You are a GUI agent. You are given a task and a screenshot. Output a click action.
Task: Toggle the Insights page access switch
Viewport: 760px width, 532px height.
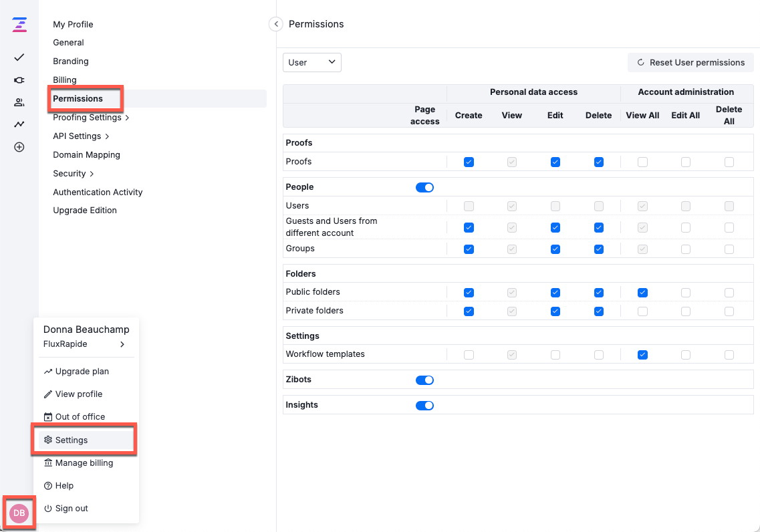[424, 405]
